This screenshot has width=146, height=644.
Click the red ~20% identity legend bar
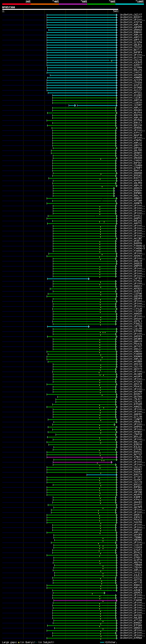point(16,4)
